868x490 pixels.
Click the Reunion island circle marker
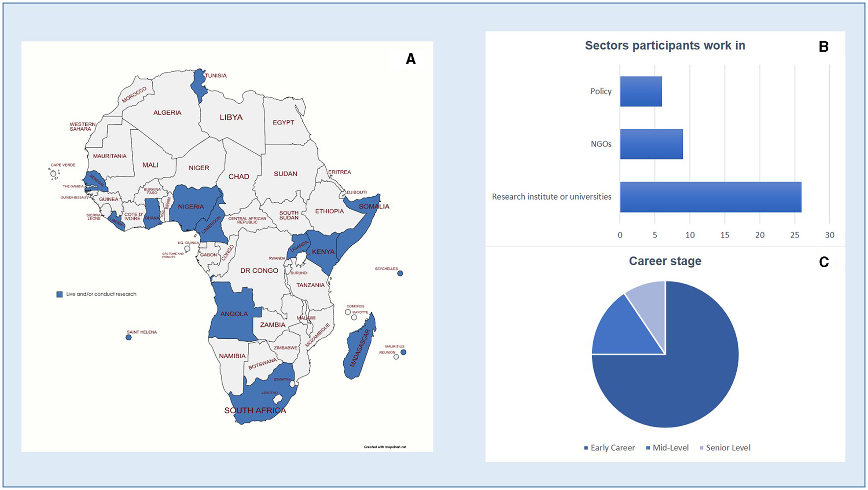[x=396, y=357]
